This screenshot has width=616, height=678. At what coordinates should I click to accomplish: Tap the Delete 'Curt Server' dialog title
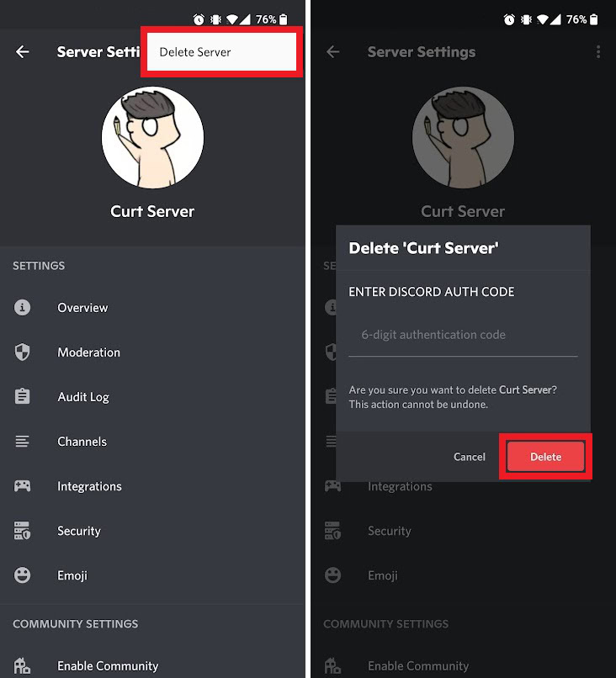tap(423, 248)
